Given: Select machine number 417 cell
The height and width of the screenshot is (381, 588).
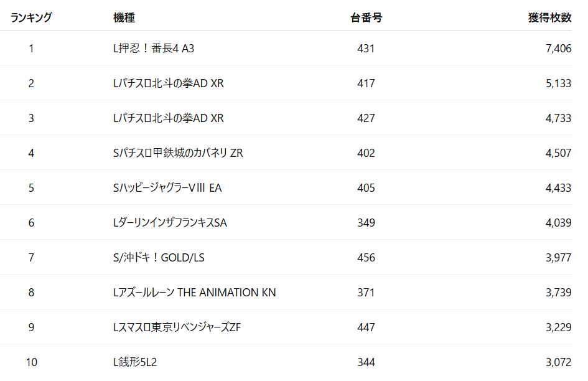Looking at the screenshot, I should [x=366, y=83].
